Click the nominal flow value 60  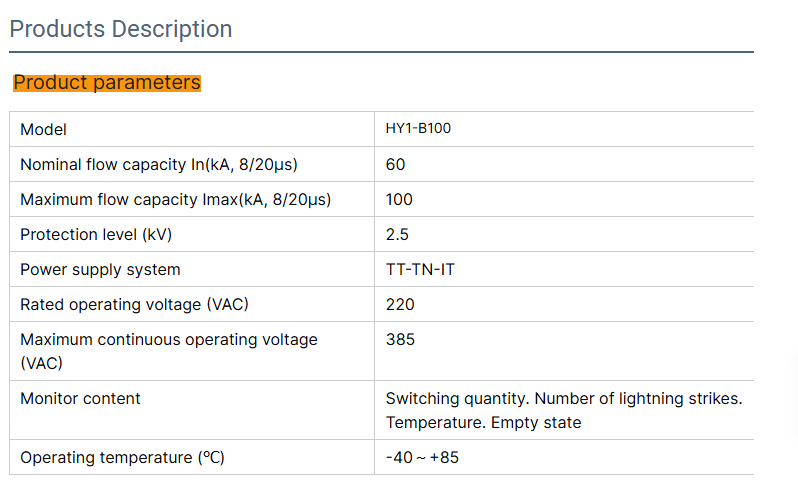[396, 164]
